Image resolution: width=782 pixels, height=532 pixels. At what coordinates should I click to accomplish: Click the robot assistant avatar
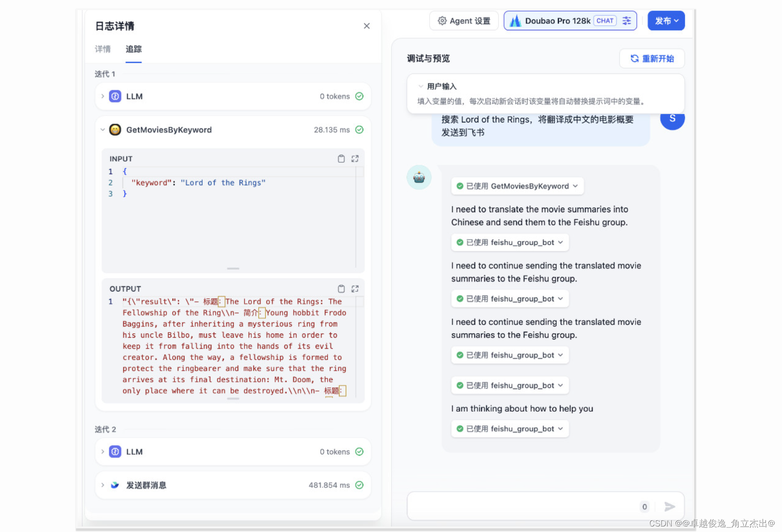(419, 177)
